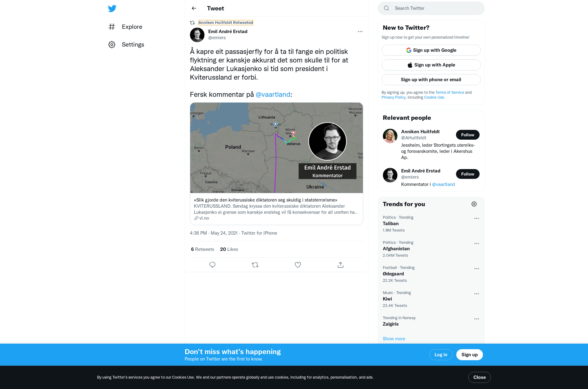Open the vl.no article map preview
This screenshot has height=389, width=588.
click(x=277, y=148)
